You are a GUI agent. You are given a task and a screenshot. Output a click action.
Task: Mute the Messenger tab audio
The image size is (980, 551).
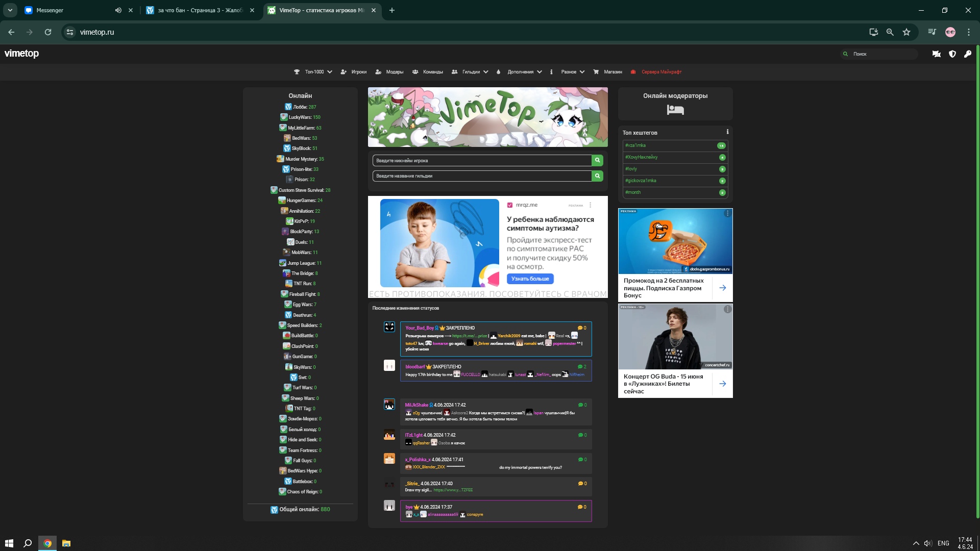pos(118,10)
